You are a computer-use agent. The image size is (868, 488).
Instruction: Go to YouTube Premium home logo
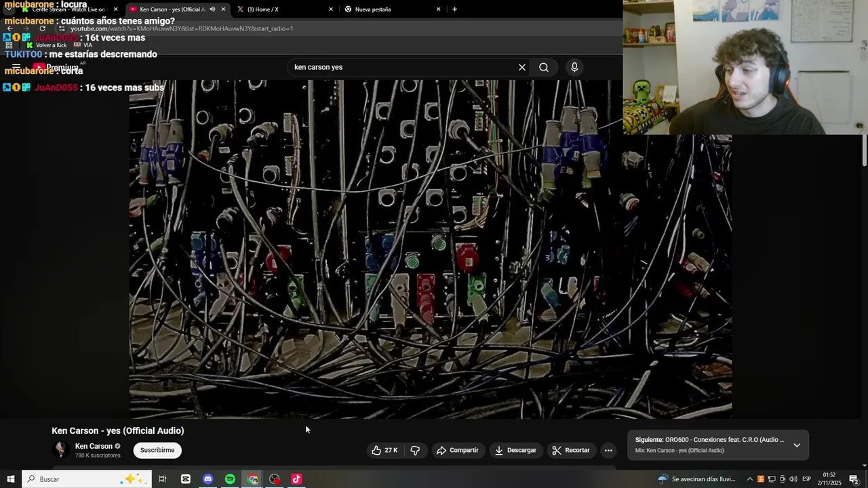point(57,67)
